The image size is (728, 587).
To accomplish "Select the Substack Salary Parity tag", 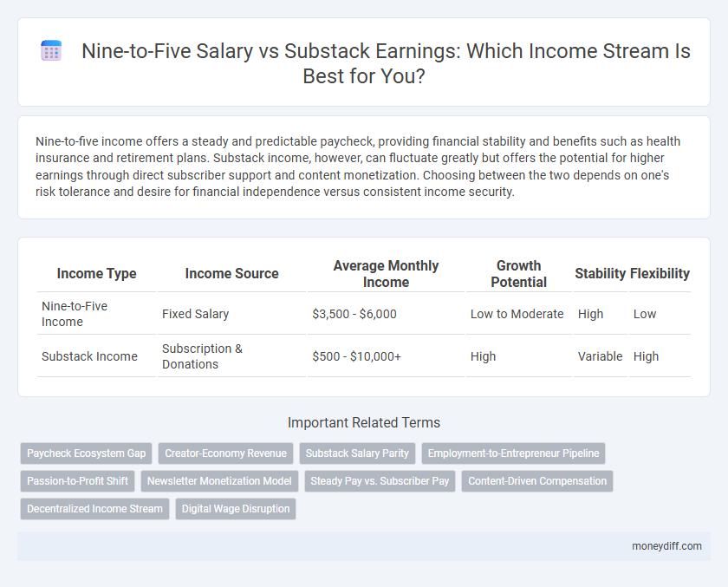I will [x=357, y=453].
